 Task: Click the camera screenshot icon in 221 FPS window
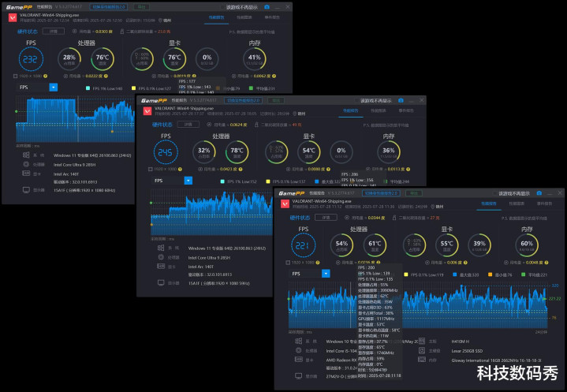click(539, 193)
